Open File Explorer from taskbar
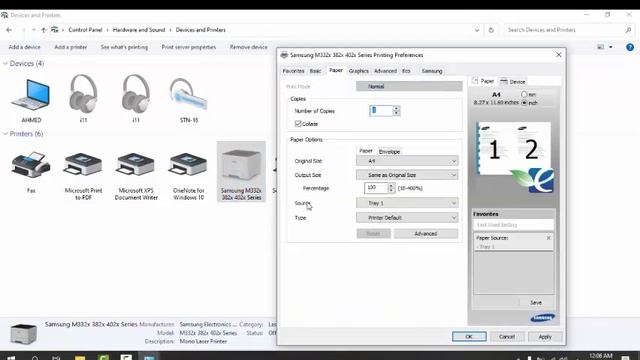Screen dimensions: 640x360 [x=80, y=358]
